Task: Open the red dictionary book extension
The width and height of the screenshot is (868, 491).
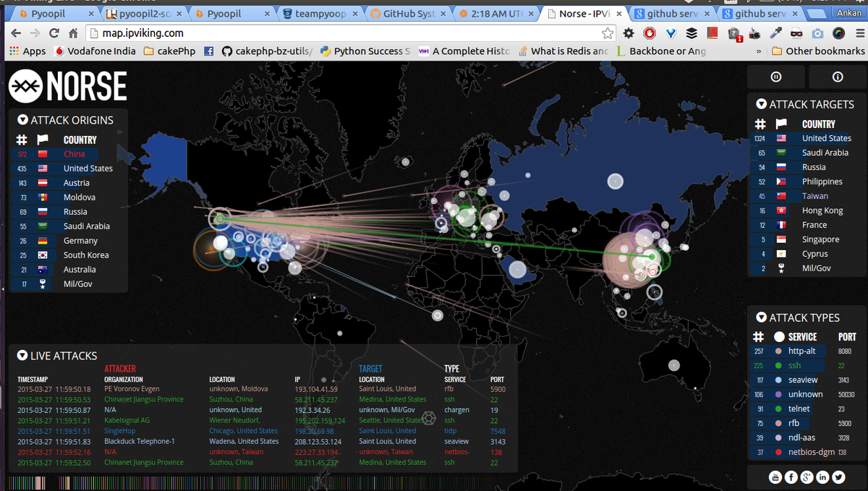Action: click(x=712, y=33)
